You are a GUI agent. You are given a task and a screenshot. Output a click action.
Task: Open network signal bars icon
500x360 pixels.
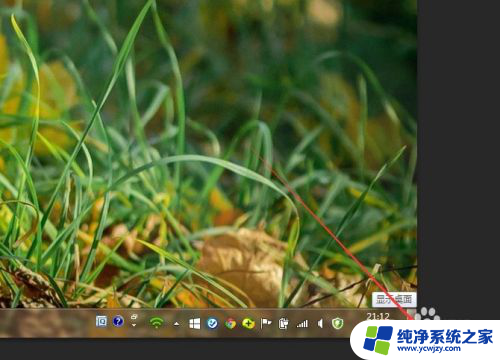click(x=302, y=323)
